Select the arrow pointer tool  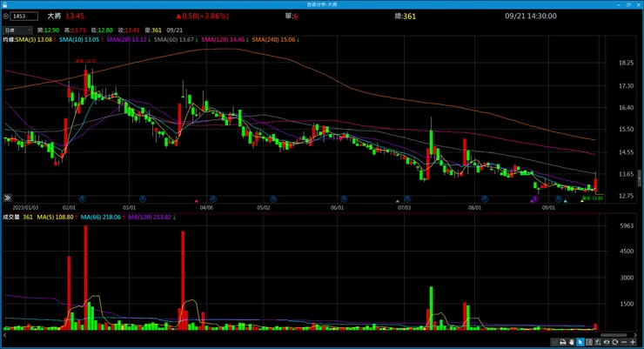[580, 342]
